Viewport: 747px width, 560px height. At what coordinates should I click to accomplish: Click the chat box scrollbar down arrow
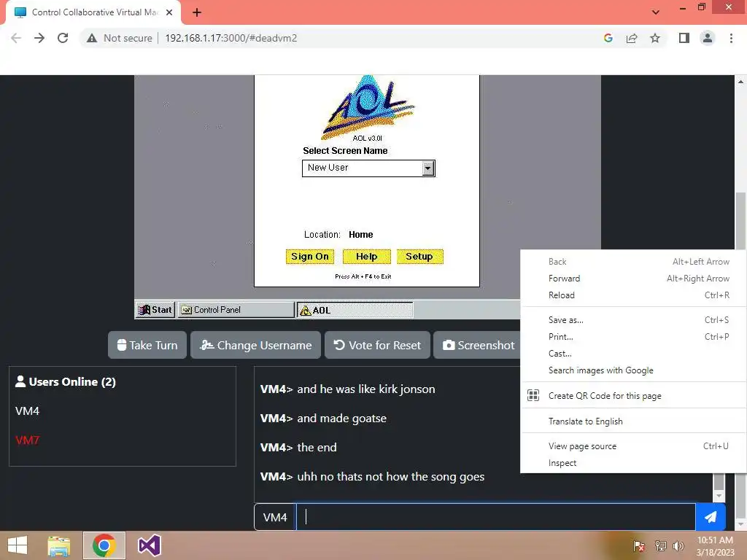point(719,496)
